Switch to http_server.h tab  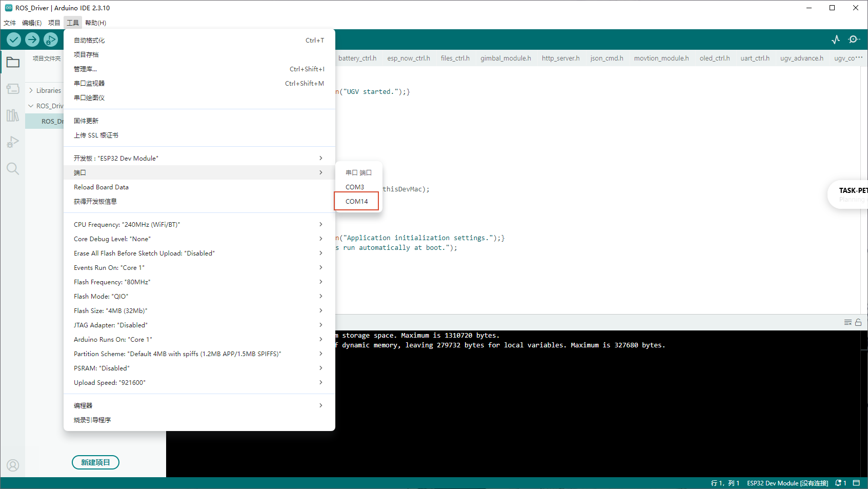pyautogui.click(x=560, y=58)
